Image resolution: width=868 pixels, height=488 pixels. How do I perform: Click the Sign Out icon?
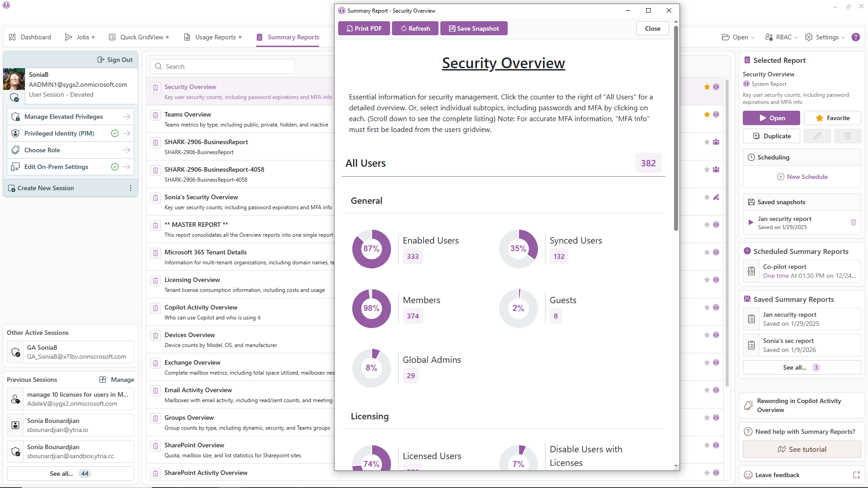tap(101, 60)
